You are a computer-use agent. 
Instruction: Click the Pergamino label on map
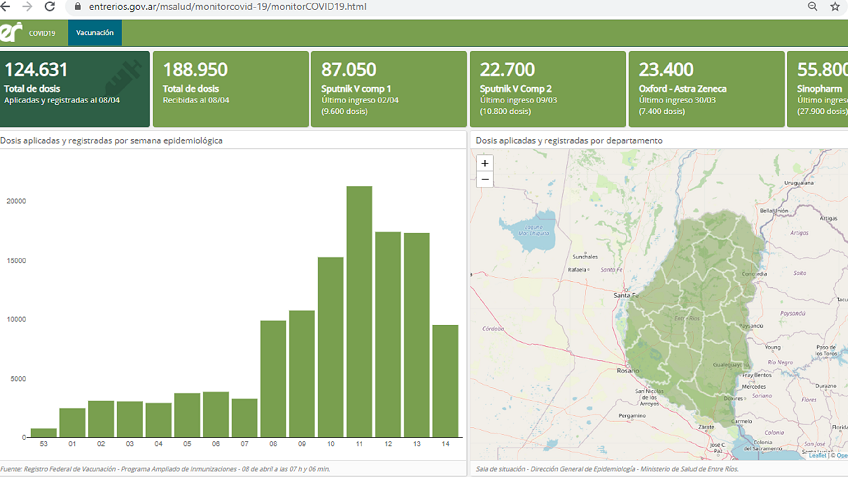(632, 416)
